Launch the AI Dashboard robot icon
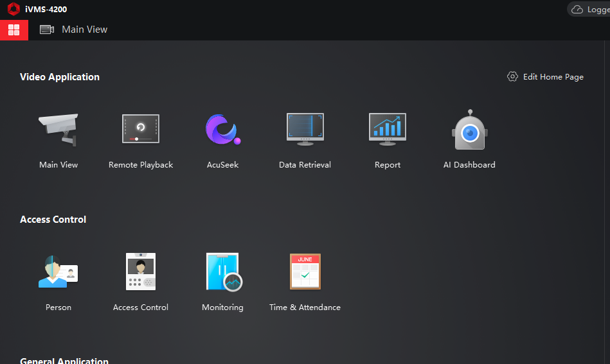Screen dimensions: 610x364 coord(469,131)
